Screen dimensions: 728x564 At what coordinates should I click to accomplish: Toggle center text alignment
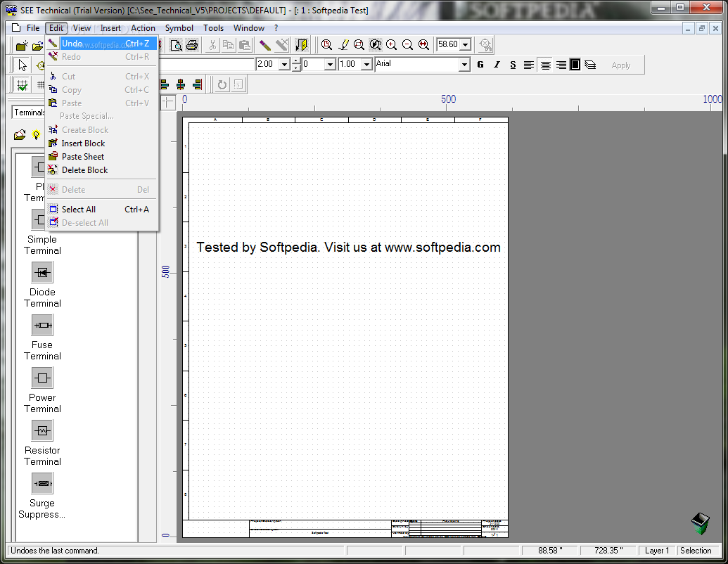coord(546,65)
